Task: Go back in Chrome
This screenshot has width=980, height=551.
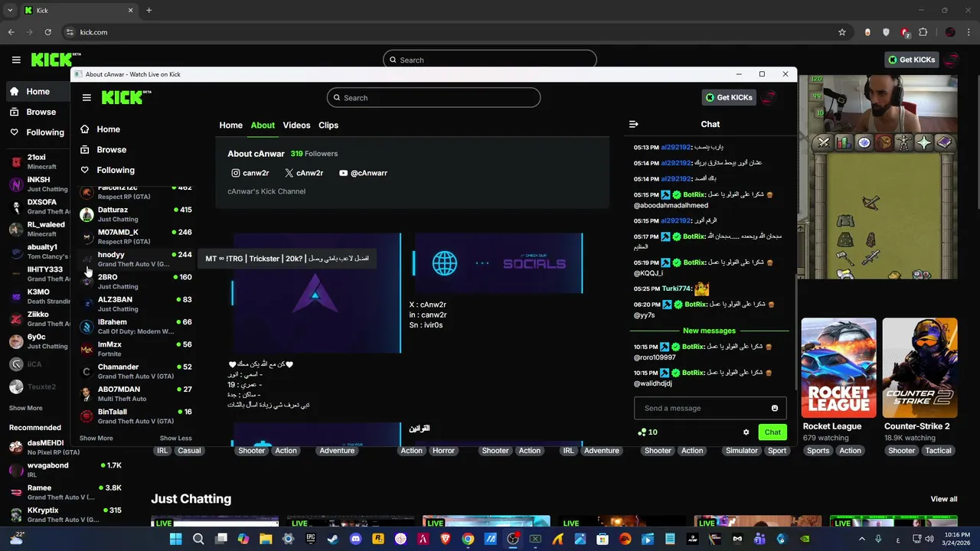Action: click(11, 32)
